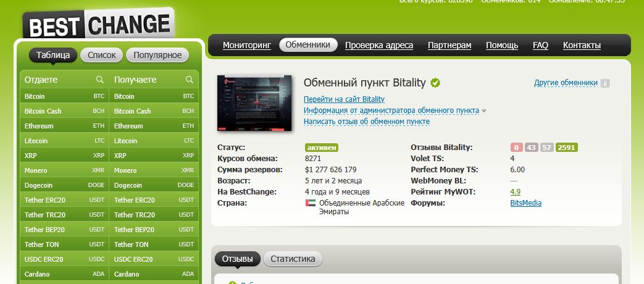Viewport: 644px width, 284px height.
Task: Switch to the Популярное tab
Action: [x=157, y=55]
